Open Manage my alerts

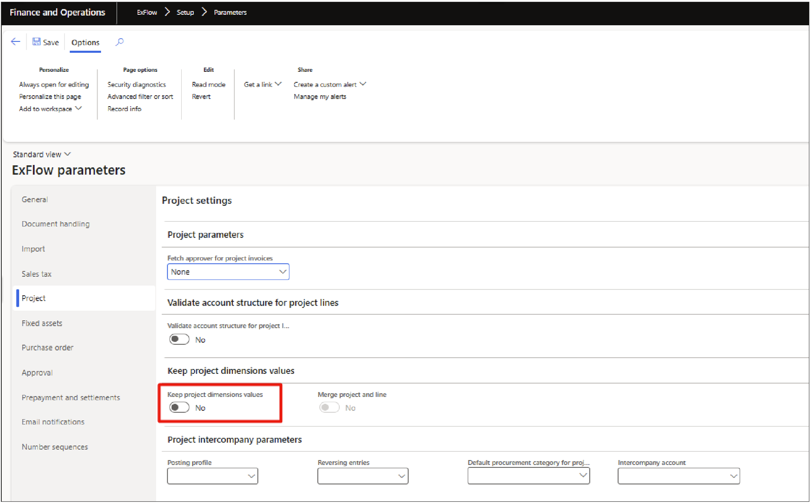[x=320, y=97]
